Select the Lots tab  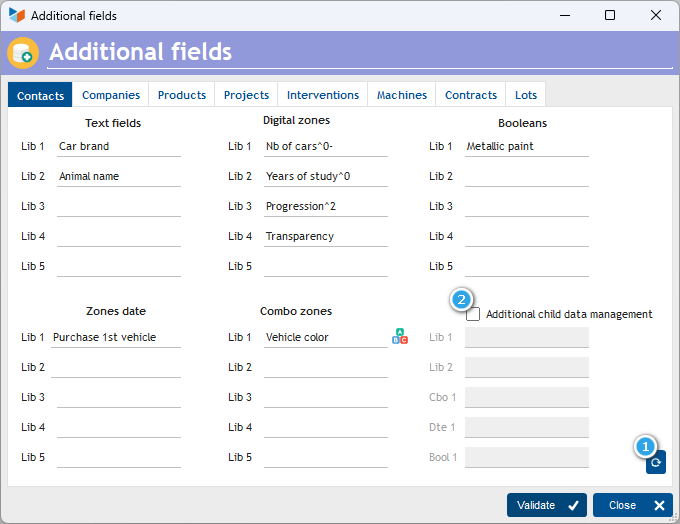pos(525,95)
